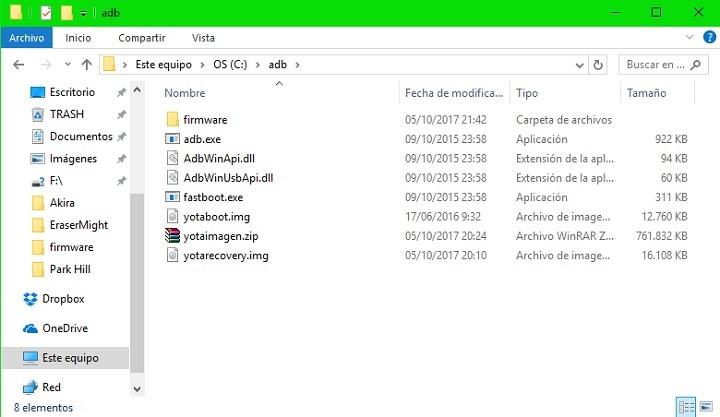720x417 pixels.
Task: Click the sidebar scroll down arrow
Action: [x=137, y=389]
